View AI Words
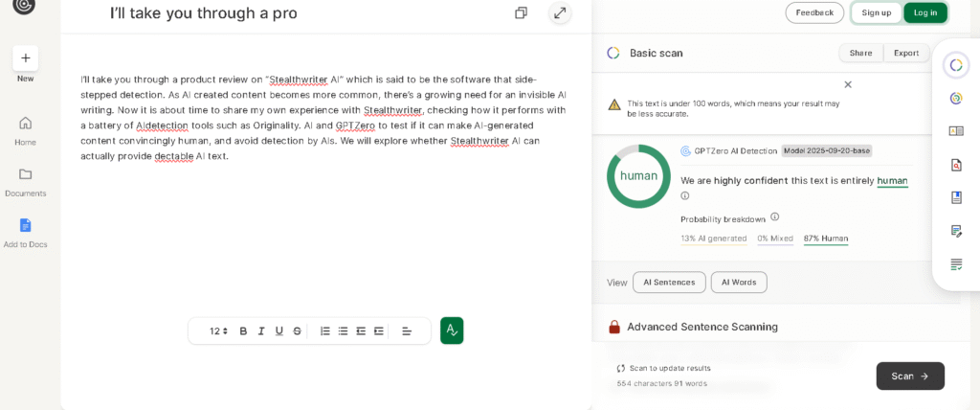The width and height of the screenshot is (980, 410). (739, 283)
